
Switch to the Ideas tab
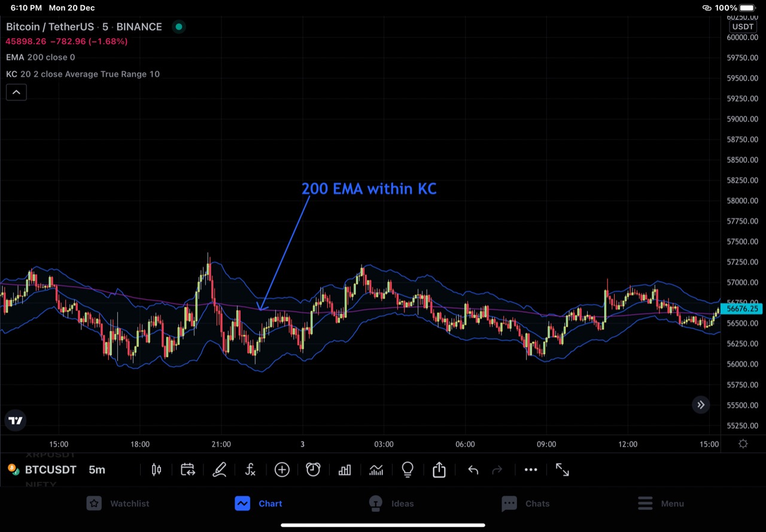point(391,503)
